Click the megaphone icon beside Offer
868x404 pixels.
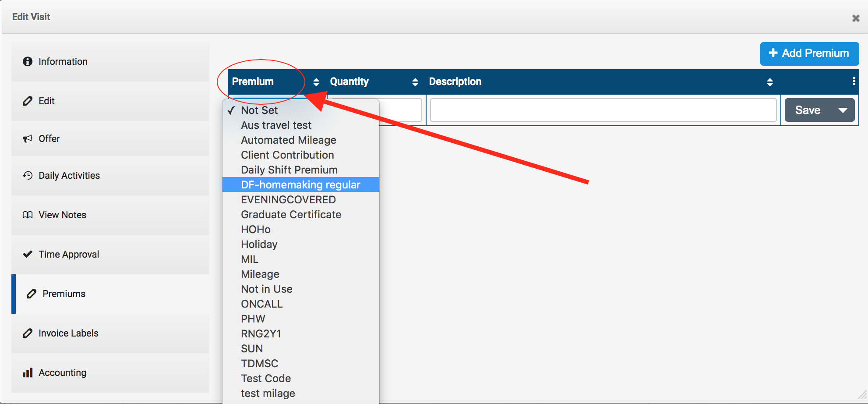28,139
